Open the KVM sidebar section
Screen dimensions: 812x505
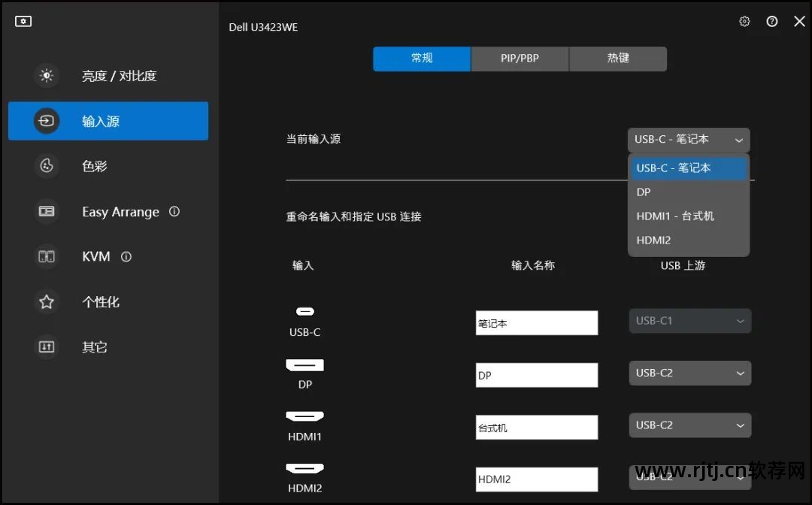(x=95, y=257)
